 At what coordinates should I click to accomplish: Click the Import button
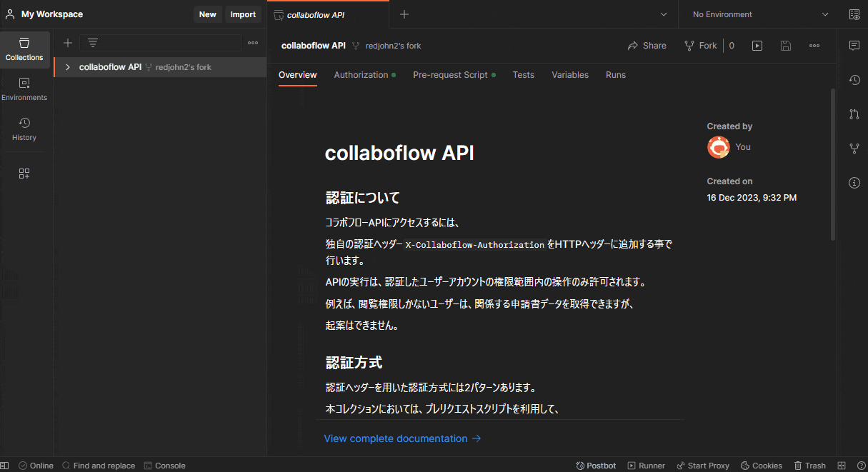click(243, 14)
